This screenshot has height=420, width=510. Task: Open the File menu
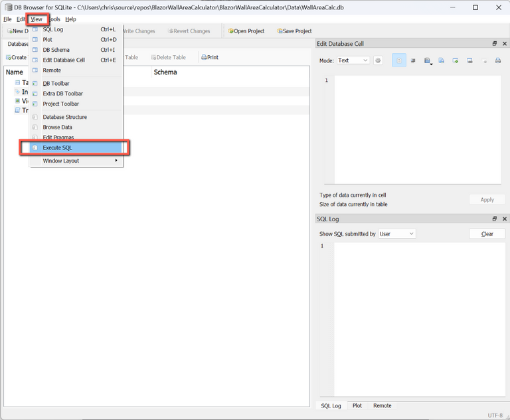[x=7, y=19]
